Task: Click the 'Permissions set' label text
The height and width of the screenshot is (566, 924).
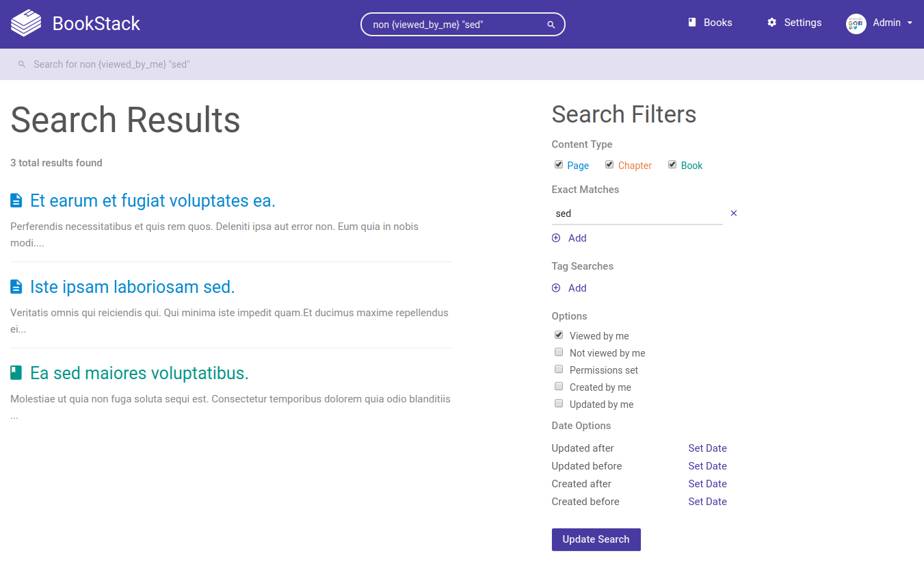Action: tap(604, 370)
